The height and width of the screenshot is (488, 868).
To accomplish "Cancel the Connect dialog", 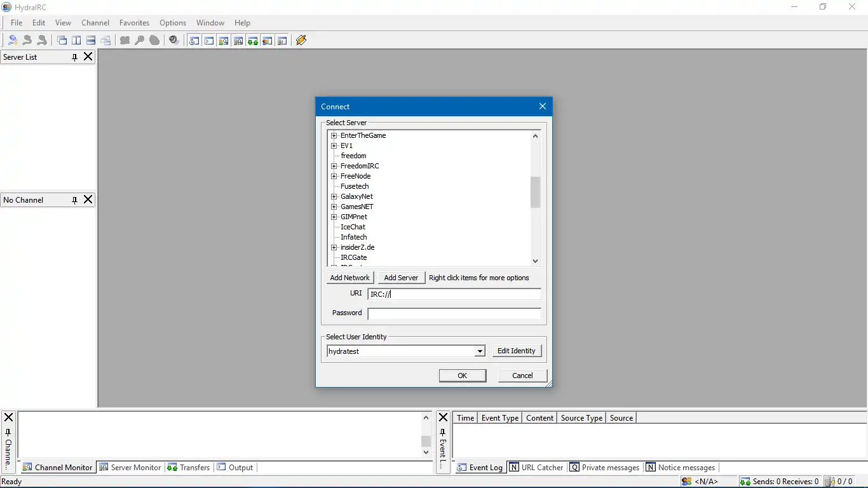I will point(522,376).
